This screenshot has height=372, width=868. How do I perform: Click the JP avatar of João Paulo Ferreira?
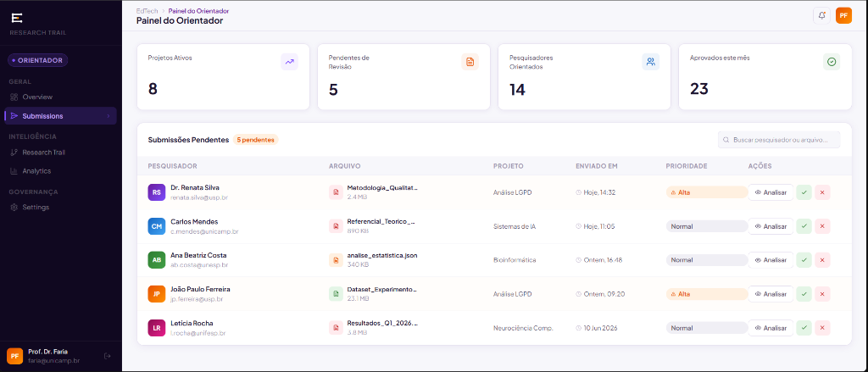click(157, 294)
